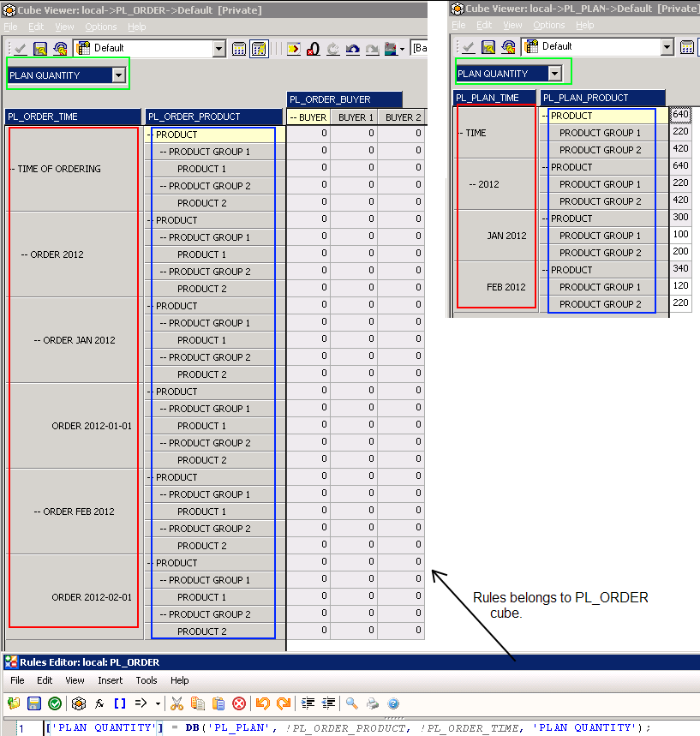Collapse the BUYER column header
The image size is (700, 736).
[x=293, y=118]
